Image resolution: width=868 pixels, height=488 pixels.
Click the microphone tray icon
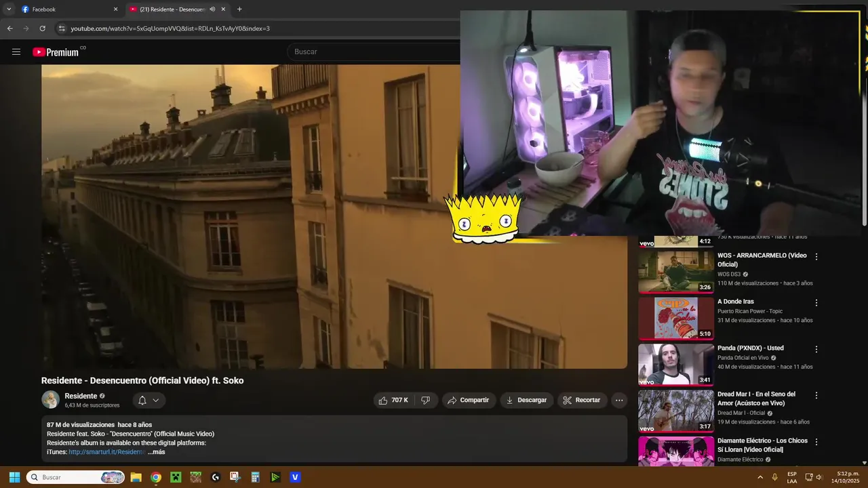pos(774,477)
